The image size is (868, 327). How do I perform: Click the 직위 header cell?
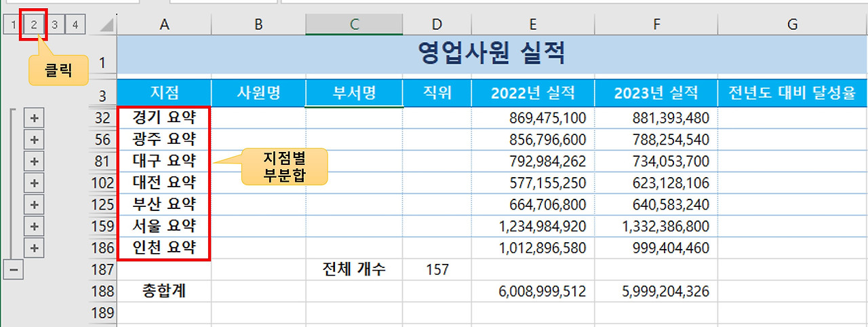pyautogui.click(x=437, y=94)
